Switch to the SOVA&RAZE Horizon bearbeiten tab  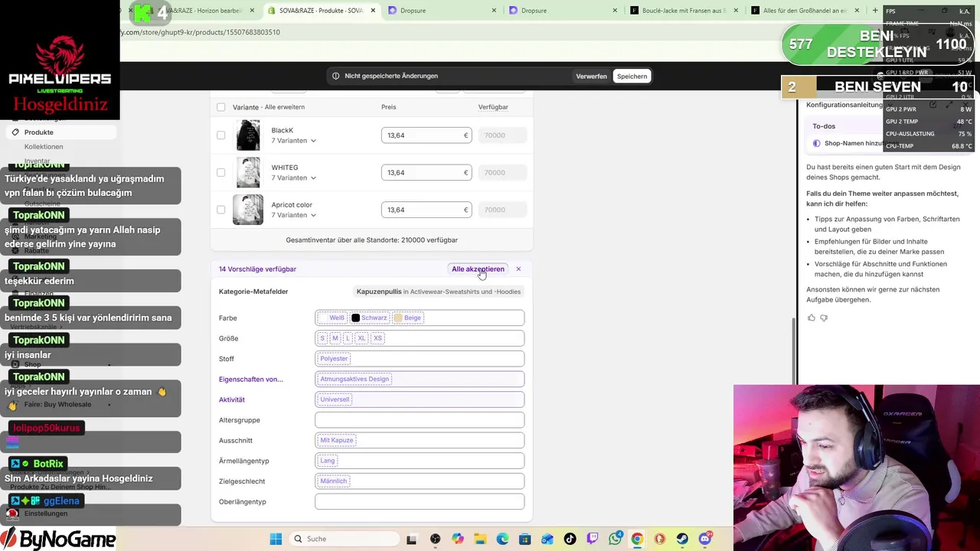198,11
